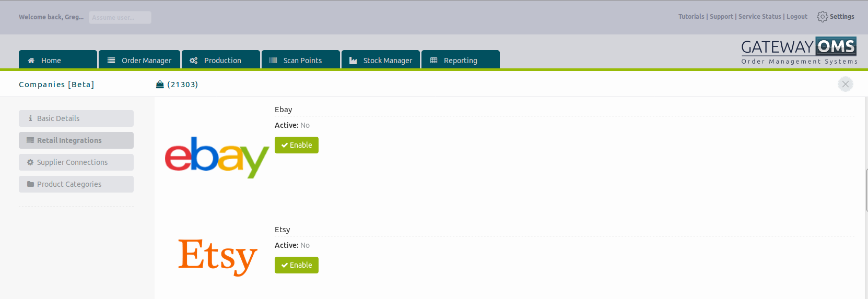Click the Stock Manager factory icon
Image resolution: width=868 pixels, height=299 pixels.
(353, 61)
